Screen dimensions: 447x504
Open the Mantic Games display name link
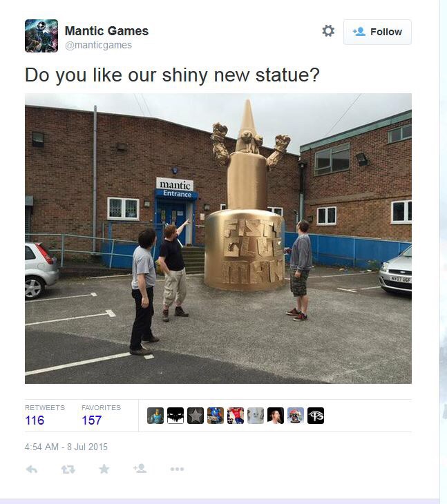[106, 31]
